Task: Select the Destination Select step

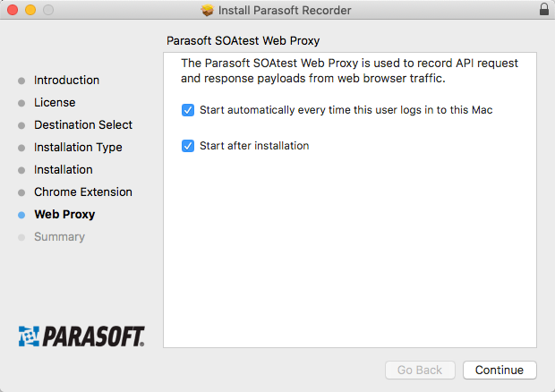Action: tap(83, 125)
